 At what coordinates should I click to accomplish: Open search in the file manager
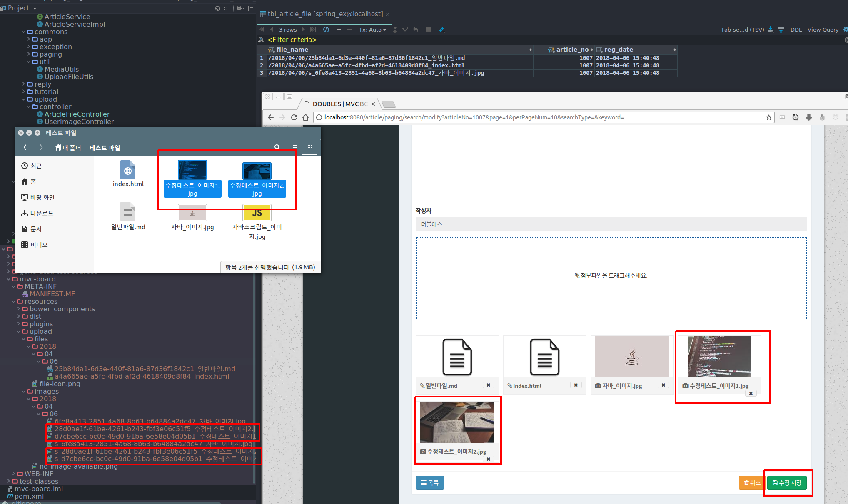[x=277, y=147]
